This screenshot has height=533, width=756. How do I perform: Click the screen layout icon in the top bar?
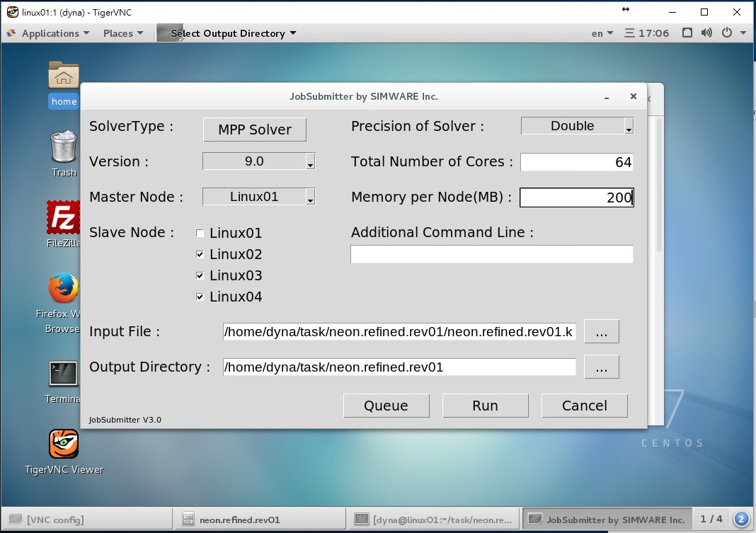(x=687, y=33)
